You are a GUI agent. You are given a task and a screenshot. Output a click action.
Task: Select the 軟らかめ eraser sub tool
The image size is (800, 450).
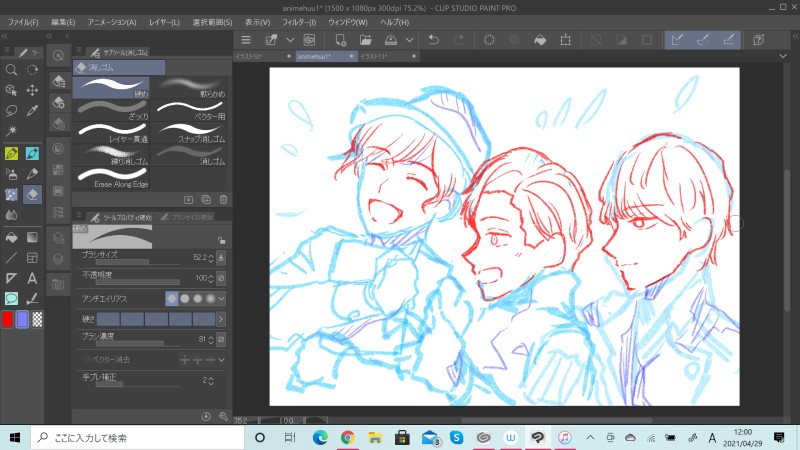tap(191, 88)
